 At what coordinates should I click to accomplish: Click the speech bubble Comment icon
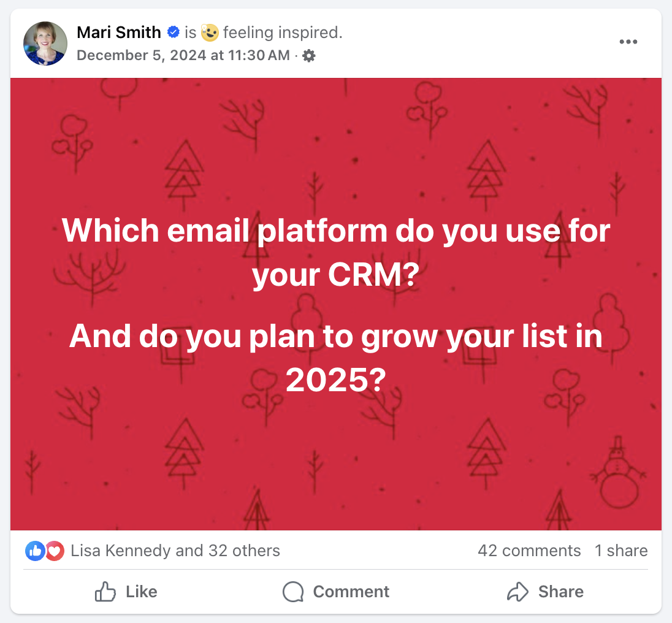tap(294, 591)
